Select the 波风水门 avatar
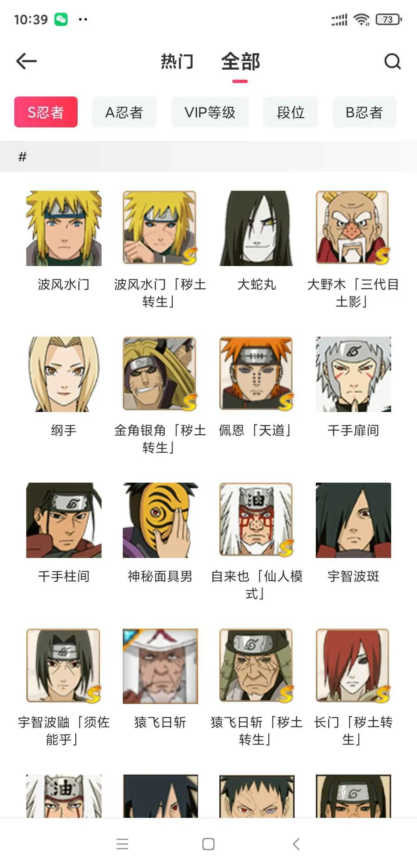Image resolution: width=417 pixels, height=868 pixels. (64, 228)
